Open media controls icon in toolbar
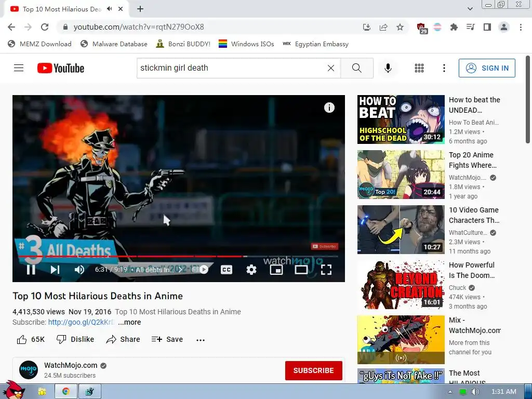The width and height of the screenshot is (532, 399). [470, 27]
